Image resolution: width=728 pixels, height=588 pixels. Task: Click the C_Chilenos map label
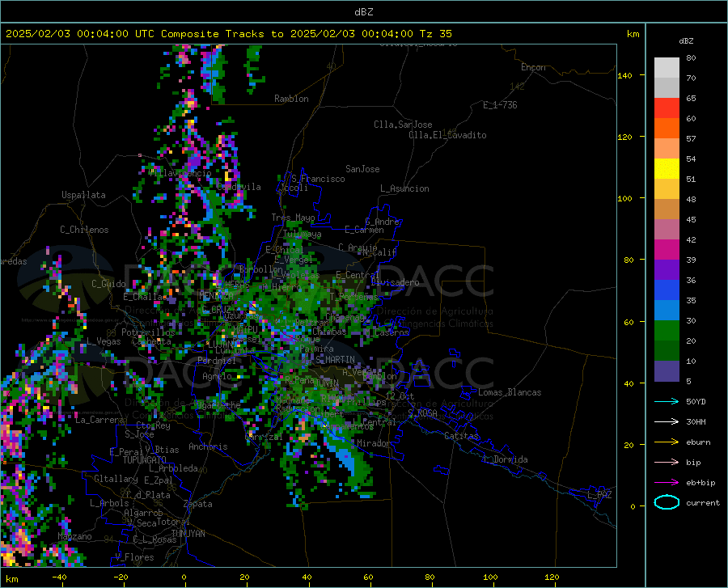(84, 230)
